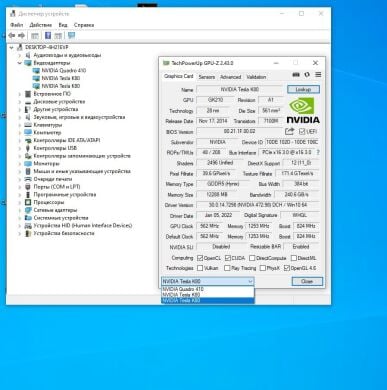Enable the PhysX checkbox
This screenshot has width=387, height=390.
(x=263, y=268)
